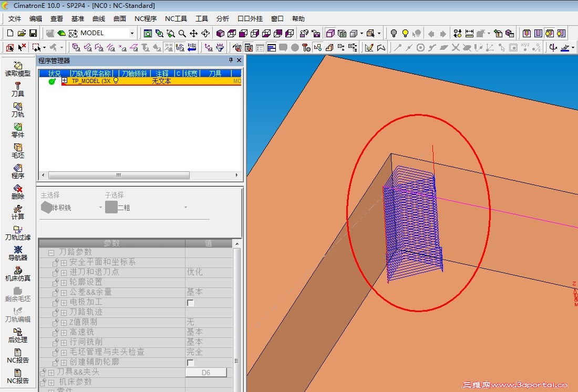Viewport: 578px width, 392px height.
Task: Click 导航器 (Navigator) in NC sidebar
Action: (18, 254)
